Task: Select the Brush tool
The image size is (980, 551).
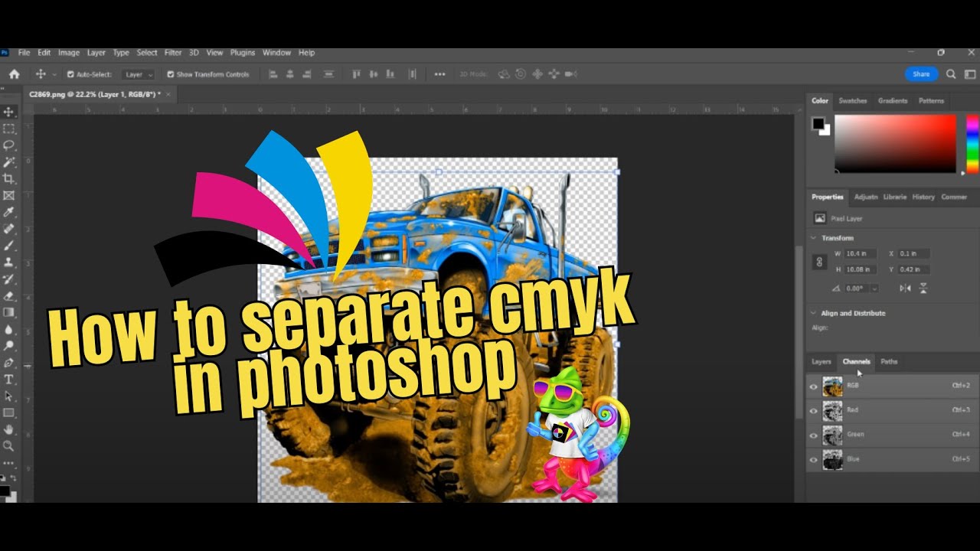Action: [x=9, y=246]
